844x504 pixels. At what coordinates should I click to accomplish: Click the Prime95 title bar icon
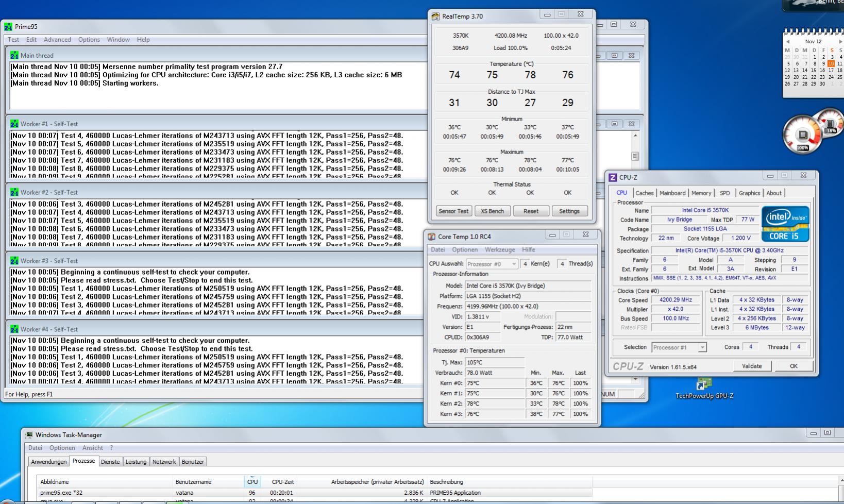[8, 27]
